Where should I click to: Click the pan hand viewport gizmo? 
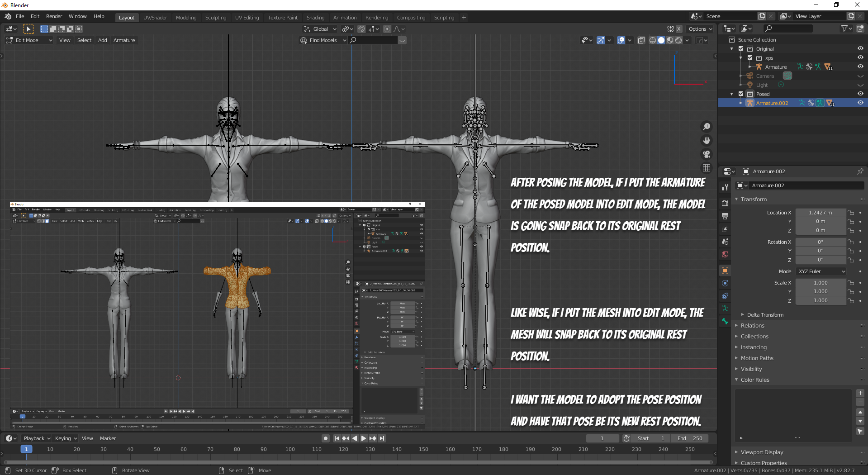click(707, 141)
